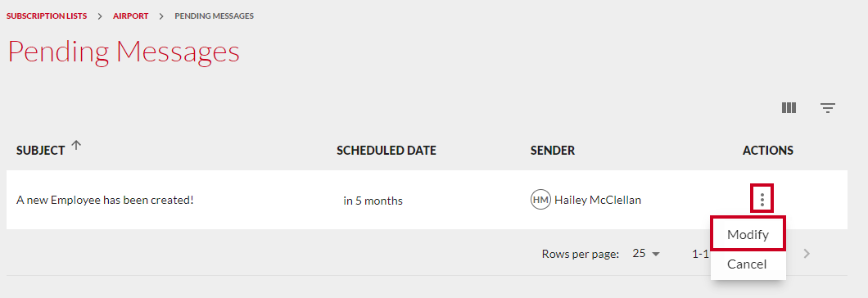Open the filter list icon
The height and width of the screenshot is (298, 868).
coord(828,108)
